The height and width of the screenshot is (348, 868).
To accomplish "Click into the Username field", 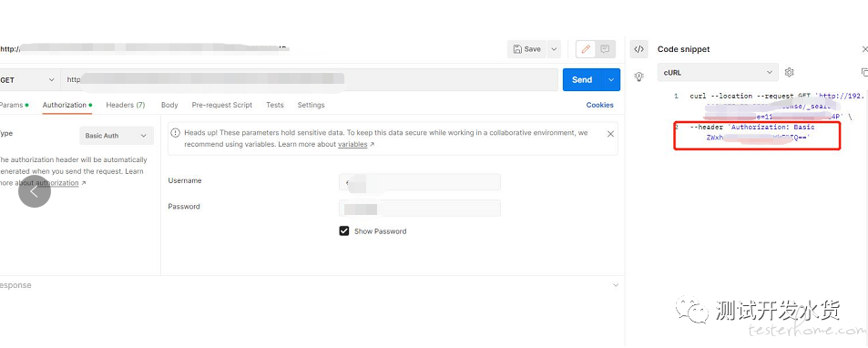I will [x=420, y=182].
